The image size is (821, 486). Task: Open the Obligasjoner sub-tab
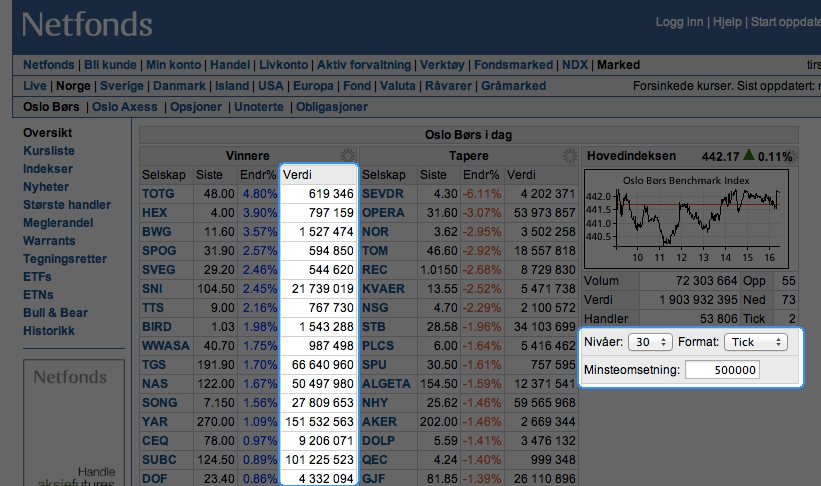tap(332, 107)
